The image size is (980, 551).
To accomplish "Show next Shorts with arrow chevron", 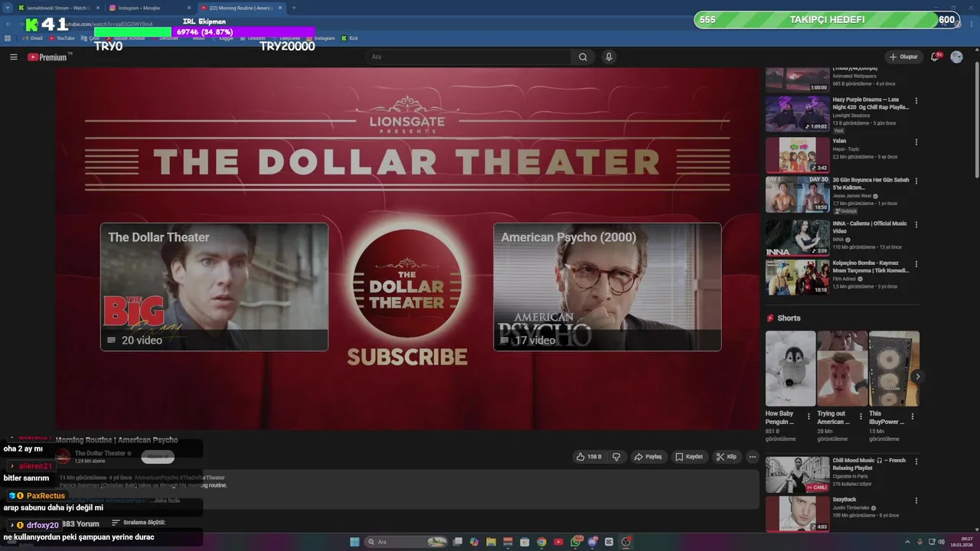I will point(917,377).
